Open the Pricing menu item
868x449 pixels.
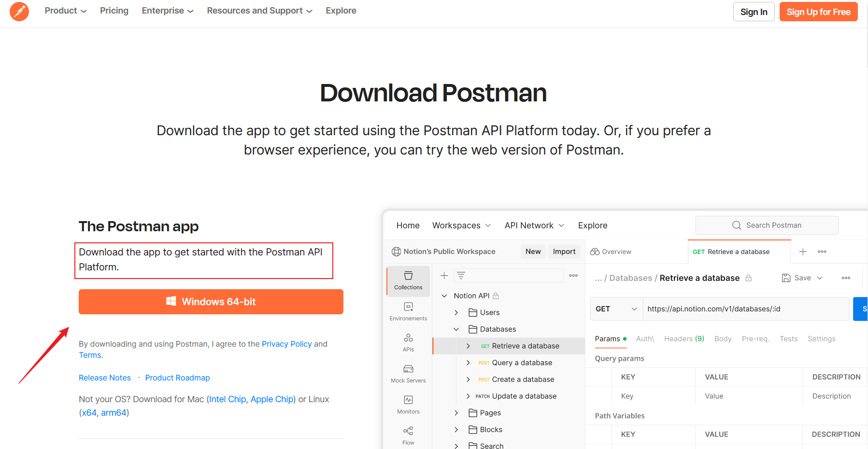tap(114, 11)
